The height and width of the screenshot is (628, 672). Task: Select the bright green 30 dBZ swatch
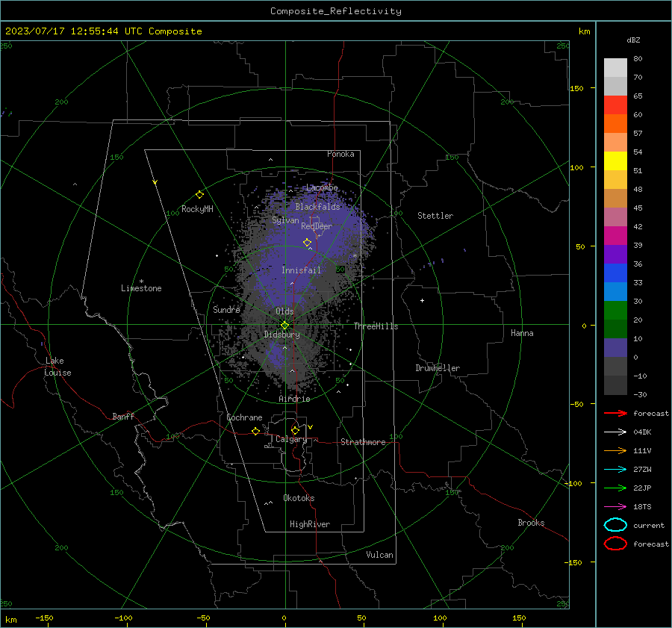click(x=615, y=311)
